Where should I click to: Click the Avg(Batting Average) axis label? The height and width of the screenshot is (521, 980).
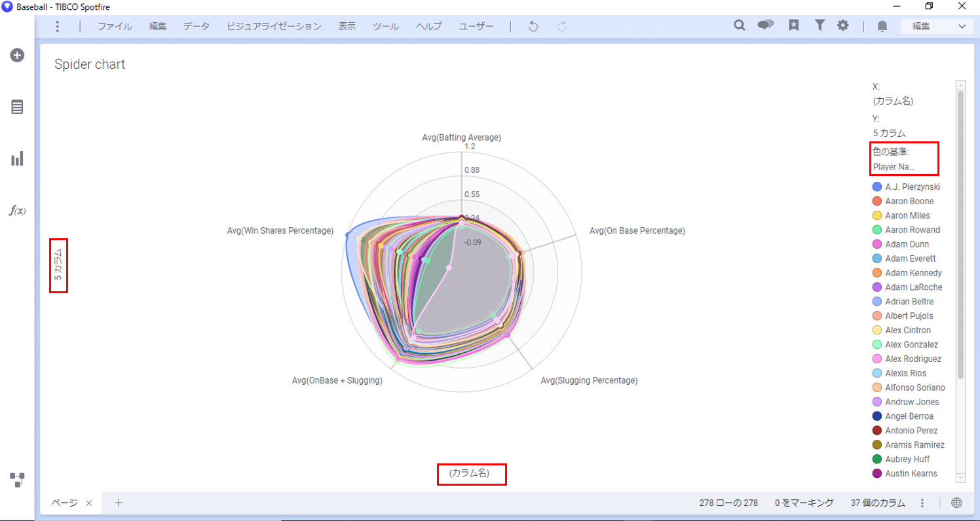(x=462, y=137)
